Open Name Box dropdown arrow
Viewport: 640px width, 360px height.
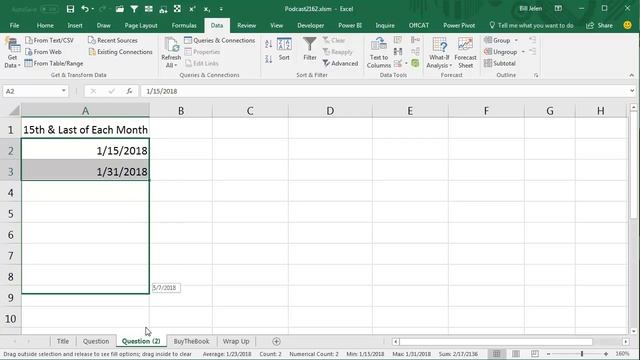(64, 91)
